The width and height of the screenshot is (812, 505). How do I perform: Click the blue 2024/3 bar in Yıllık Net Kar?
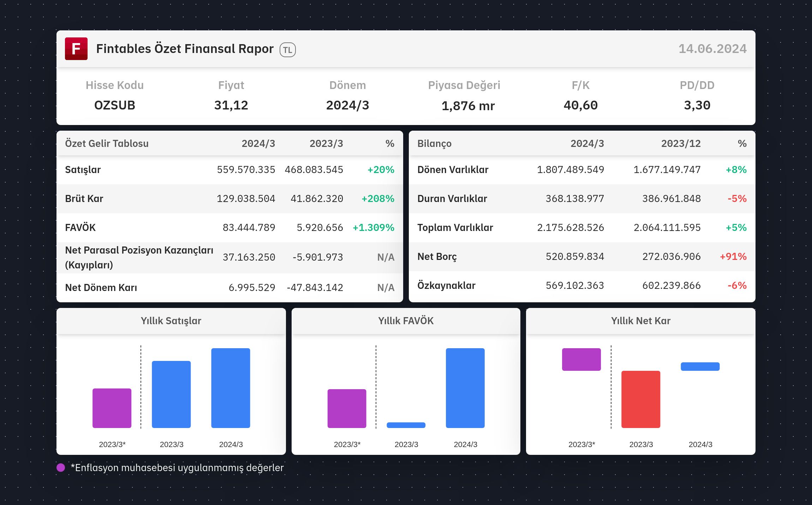(x=700, y=367)
